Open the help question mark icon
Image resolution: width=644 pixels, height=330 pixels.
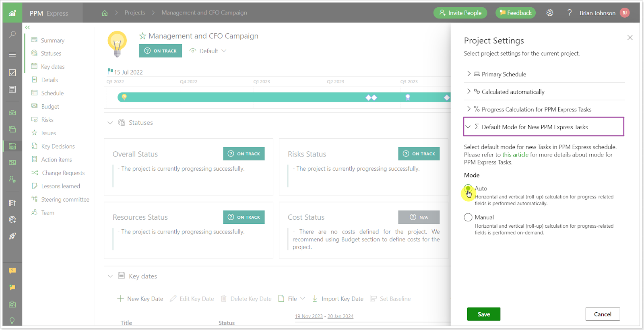(569, 13)
